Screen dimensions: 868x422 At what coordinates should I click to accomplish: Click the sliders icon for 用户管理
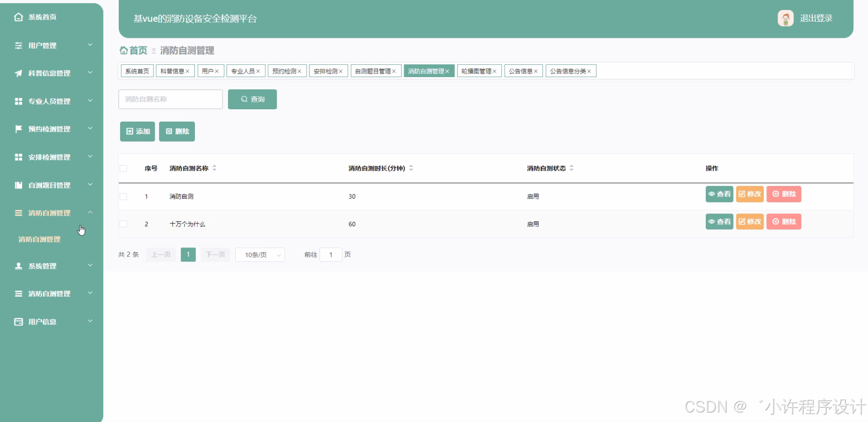tap(18, 45)
